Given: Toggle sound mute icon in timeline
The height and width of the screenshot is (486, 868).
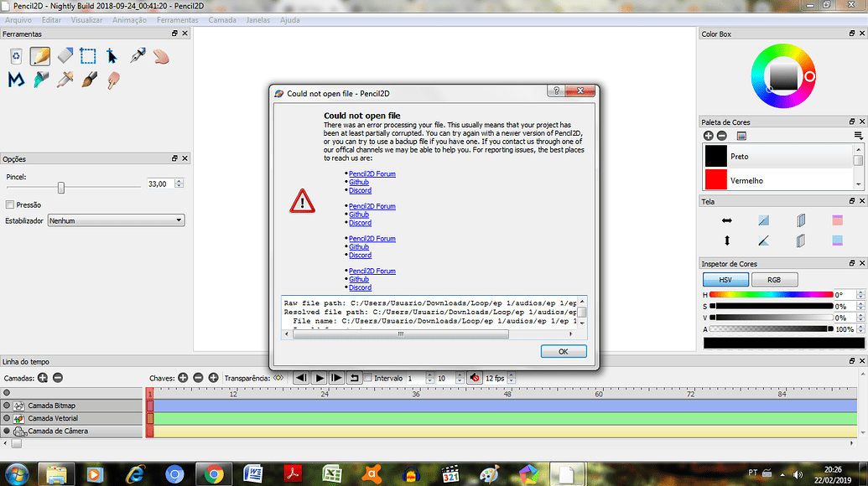Looking at the screenshot, I should pos(475,378).
